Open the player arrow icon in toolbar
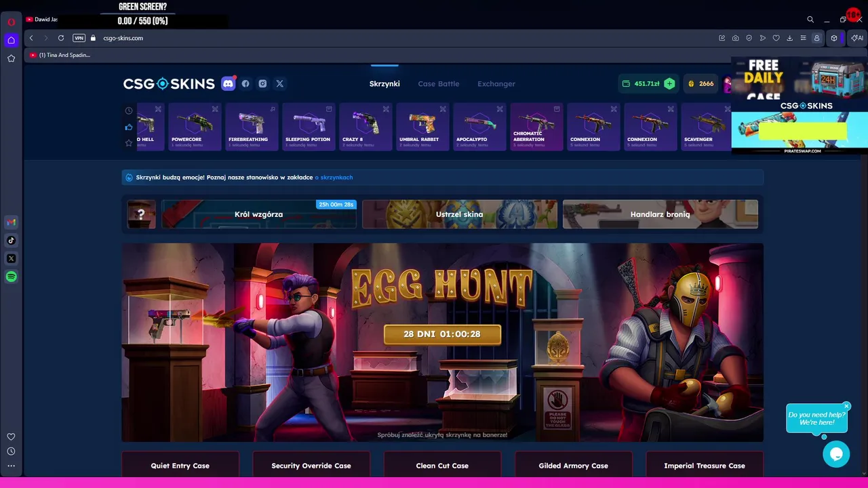The height and width of the screenshot is (488, 868). [x=763, y=38]
